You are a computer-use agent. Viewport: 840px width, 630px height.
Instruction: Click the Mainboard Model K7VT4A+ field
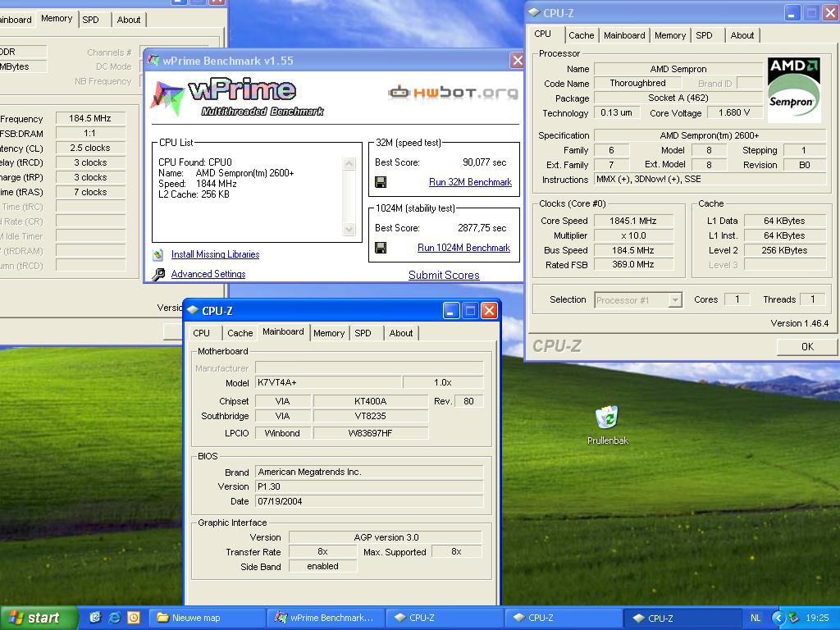coord(328,382)
